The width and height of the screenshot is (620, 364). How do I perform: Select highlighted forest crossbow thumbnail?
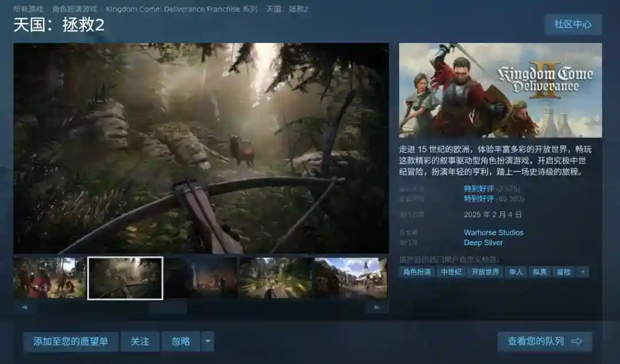tap(125, 278)
